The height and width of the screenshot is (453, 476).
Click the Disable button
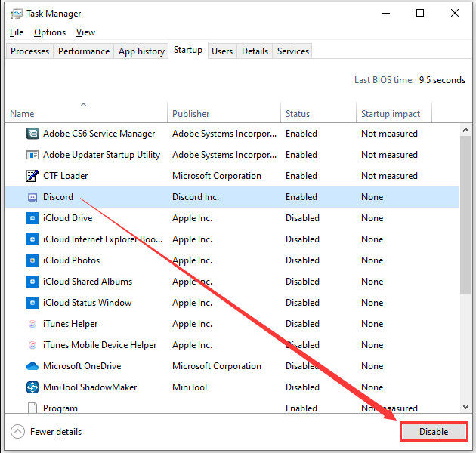coord(434,431)
